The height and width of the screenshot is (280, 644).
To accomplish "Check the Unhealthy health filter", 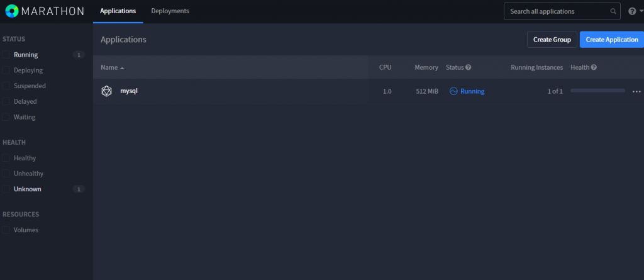I will click(6, 174).
